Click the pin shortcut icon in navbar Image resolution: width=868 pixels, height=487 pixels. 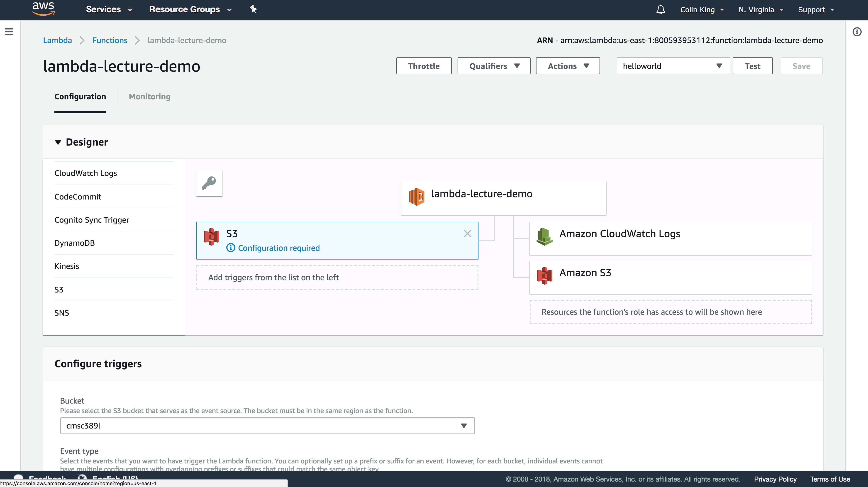253,10
